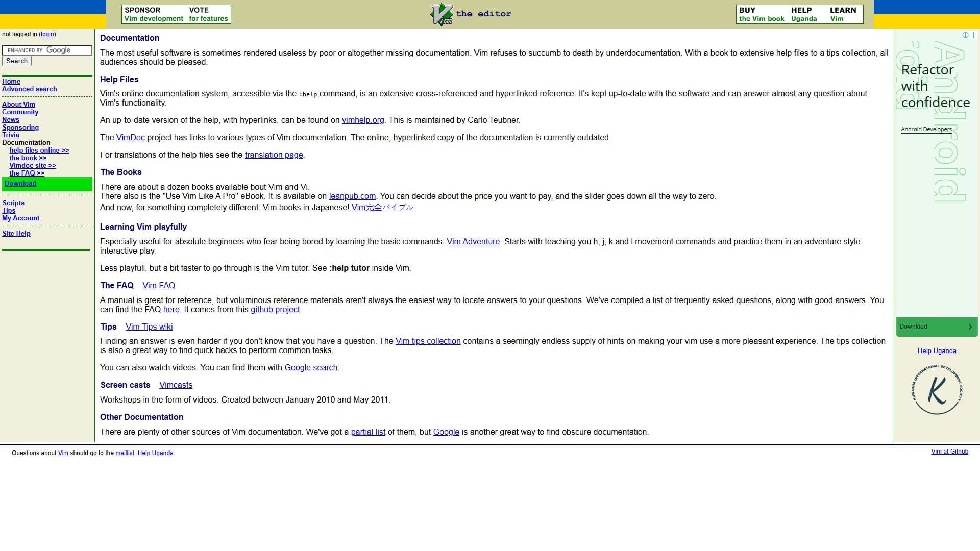The height and width of the screenshot is (551, 980).
Task: Click Vim link in footer
Action: click(63, 453)
